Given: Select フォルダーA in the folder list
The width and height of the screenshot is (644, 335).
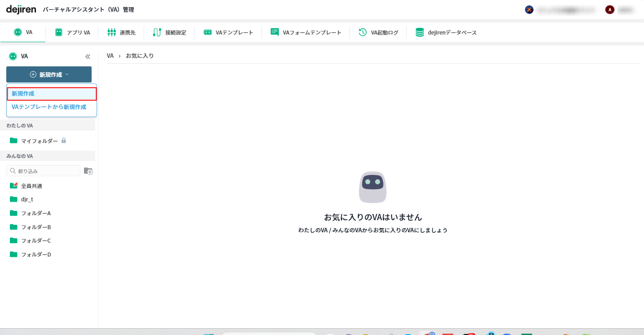Looking at the screenshot, I should [36, 213].
